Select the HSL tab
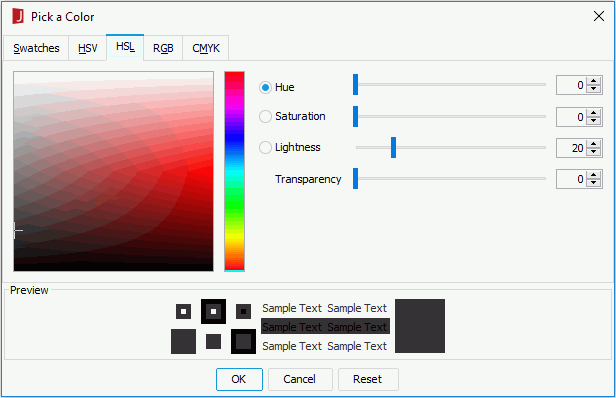This screenshot has width=616, height=398. 125,47
